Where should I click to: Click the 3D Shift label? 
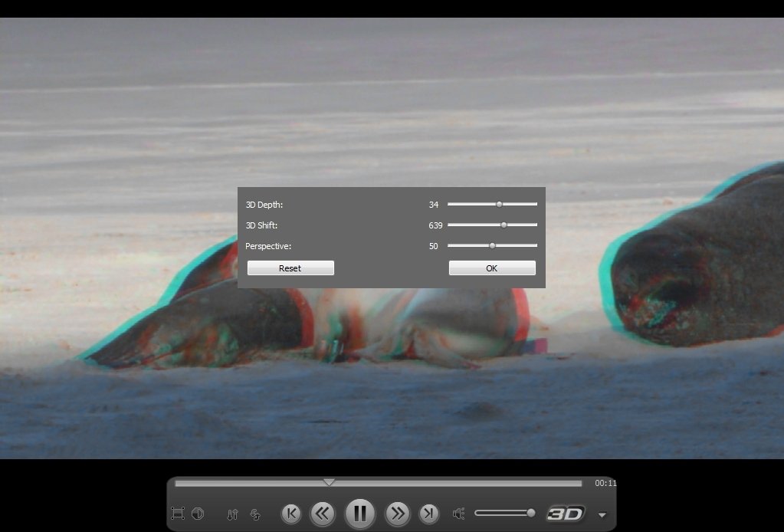tap(261, 225)
